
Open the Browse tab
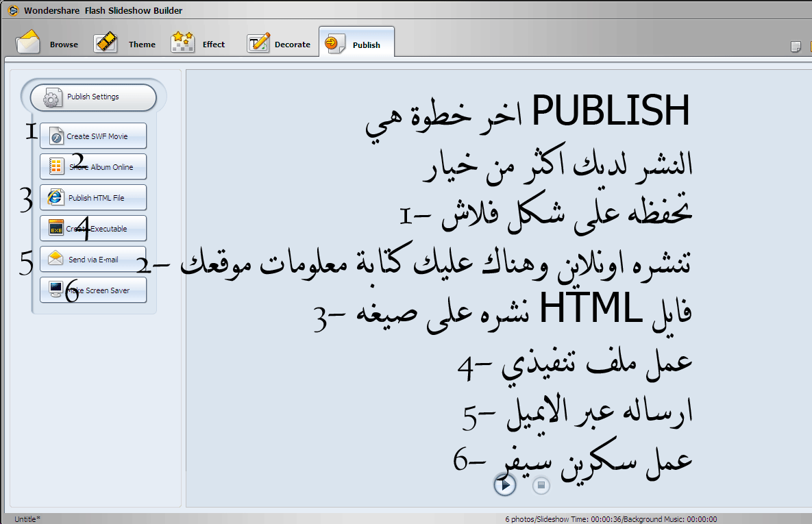(x=48, y=43)
